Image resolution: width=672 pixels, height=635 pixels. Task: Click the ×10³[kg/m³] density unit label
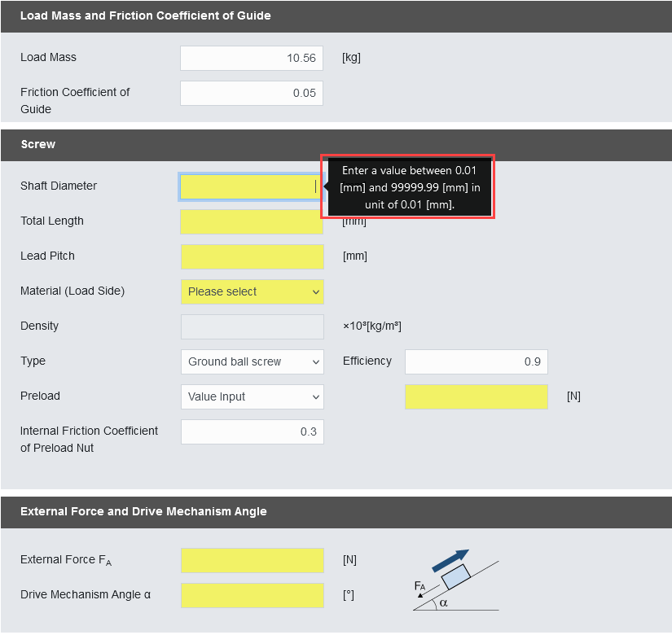tap(372, 326)
